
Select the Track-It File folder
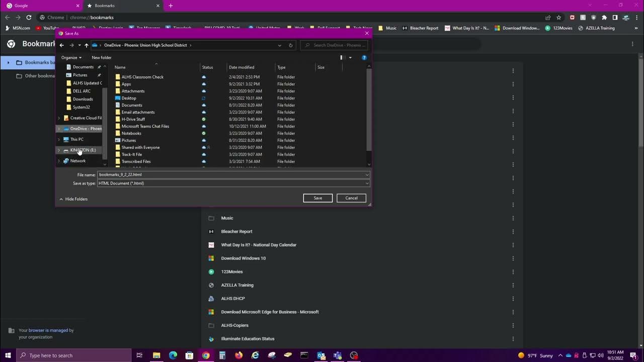click(132, 154)
